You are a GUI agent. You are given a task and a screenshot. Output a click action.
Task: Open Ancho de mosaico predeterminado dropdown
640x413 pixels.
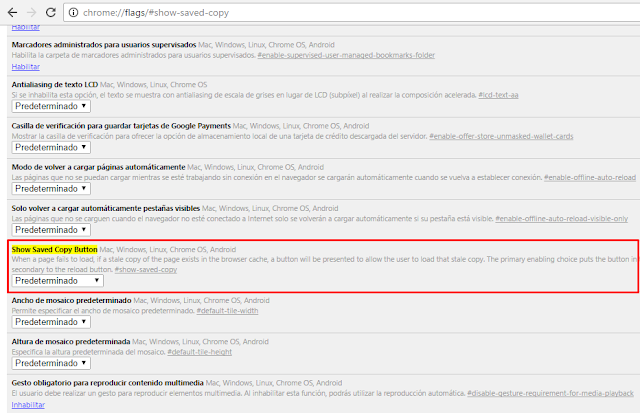(x=51, y=322)
